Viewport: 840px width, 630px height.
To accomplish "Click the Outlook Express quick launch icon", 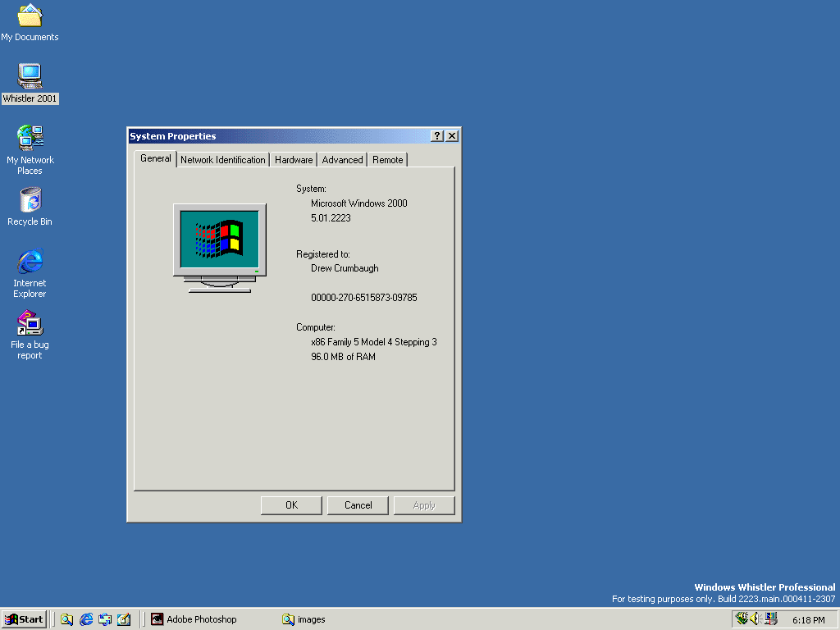I will pos(105,619).
